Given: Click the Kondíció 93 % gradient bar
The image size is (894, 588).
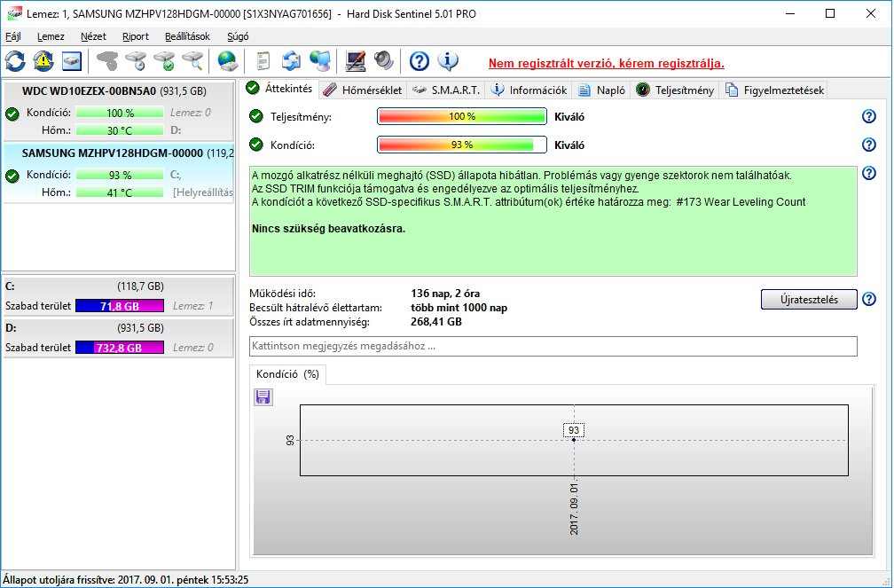Looking at the screenshot, I should (x=462, y=145).
